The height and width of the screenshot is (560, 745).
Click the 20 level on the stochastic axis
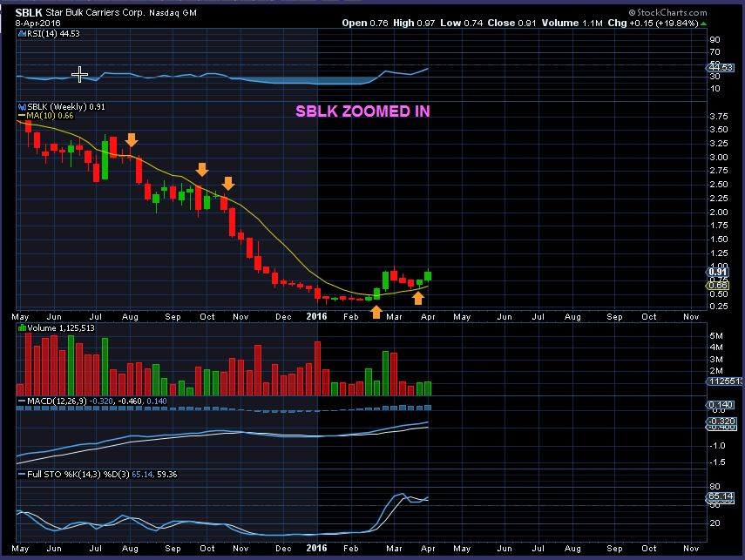pyautogui.click(x=715, y=523)
